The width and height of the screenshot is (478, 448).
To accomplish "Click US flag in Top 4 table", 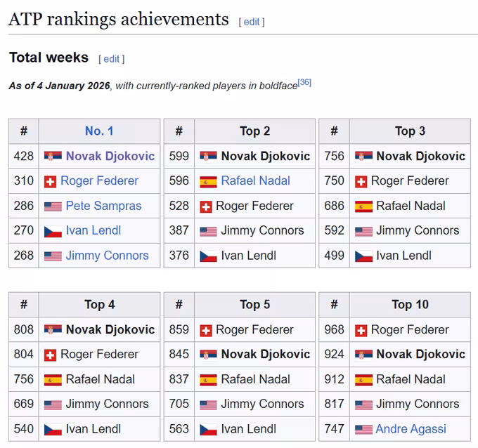I will (x=53, y=405).
